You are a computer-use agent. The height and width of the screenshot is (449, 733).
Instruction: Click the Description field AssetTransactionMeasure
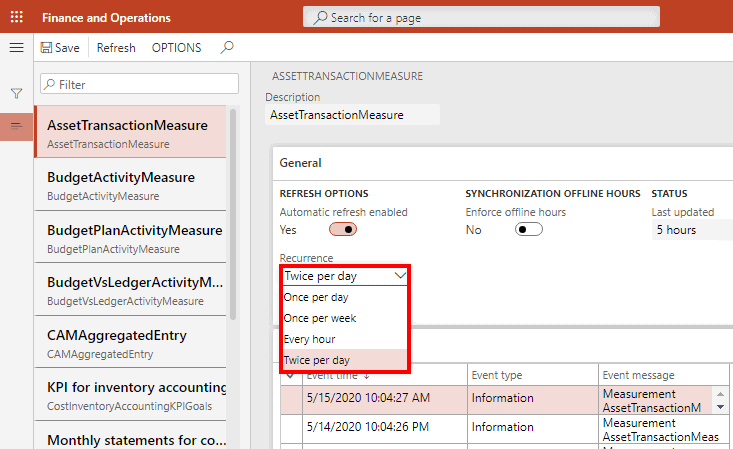click(x=352, y=115)
